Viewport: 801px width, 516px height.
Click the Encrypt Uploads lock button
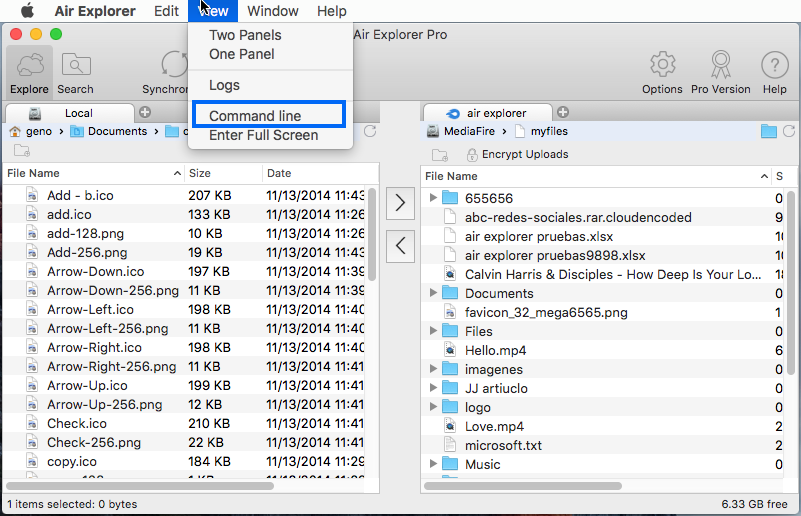[x=517, y=154]
